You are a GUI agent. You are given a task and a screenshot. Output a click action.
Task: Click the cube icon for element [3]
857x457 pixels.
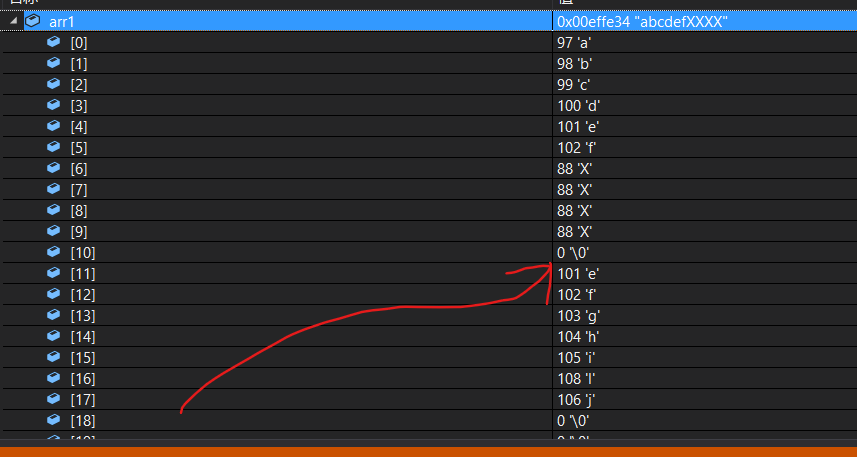click(x=54, y=104)
